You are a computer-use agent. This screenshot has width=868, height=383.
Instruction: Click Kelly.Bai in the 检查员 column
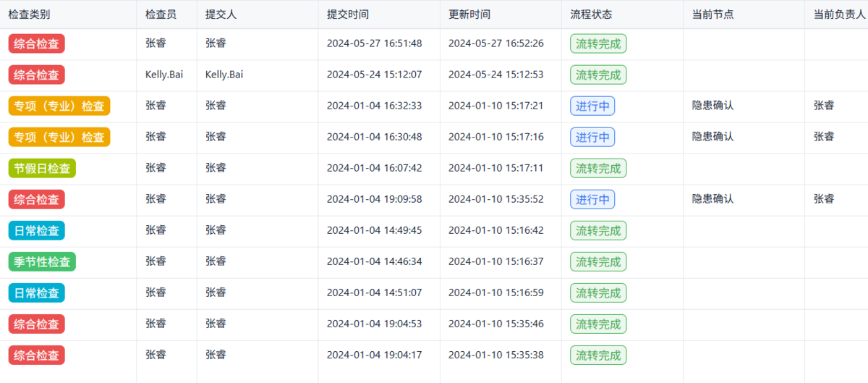pos(164,75)
